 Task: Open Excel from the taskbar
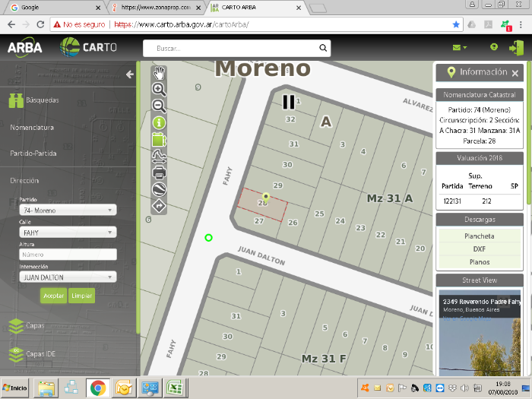pos(175,388)
